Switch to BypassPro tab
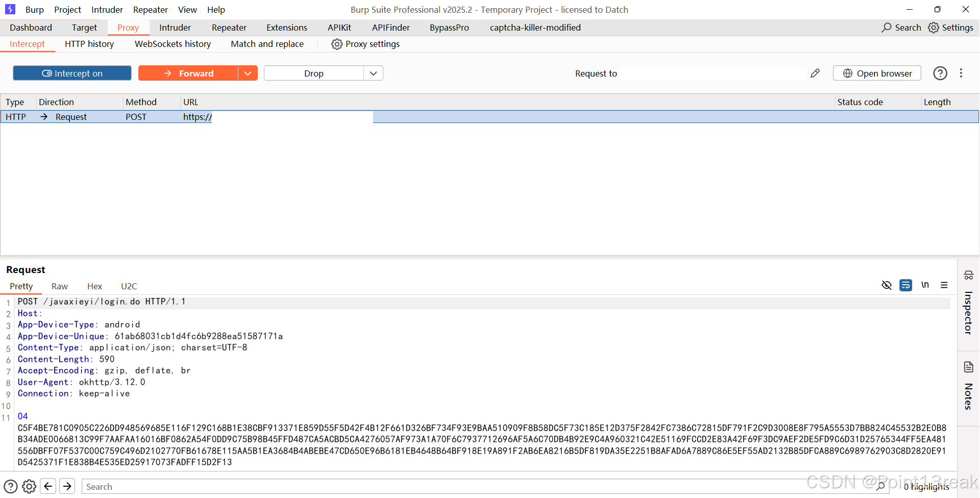Screen dimensions: 980x498 449,28
